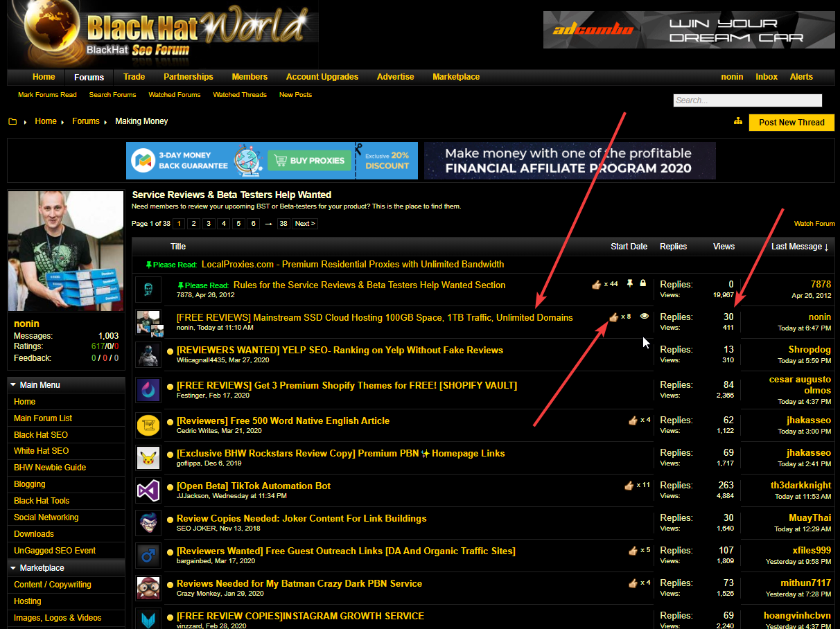Click the sitemap icon beside Post New Thread

click(738, 122)
